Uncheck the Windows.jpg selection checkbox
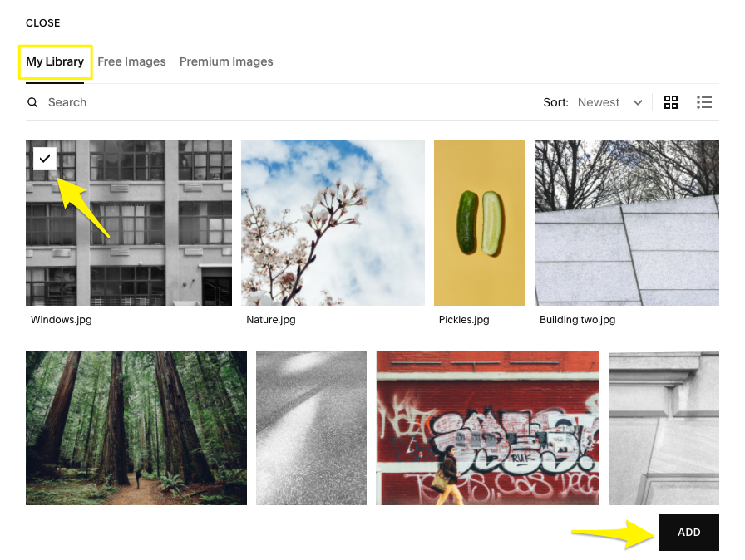The image size is (745, 560). 45,159
